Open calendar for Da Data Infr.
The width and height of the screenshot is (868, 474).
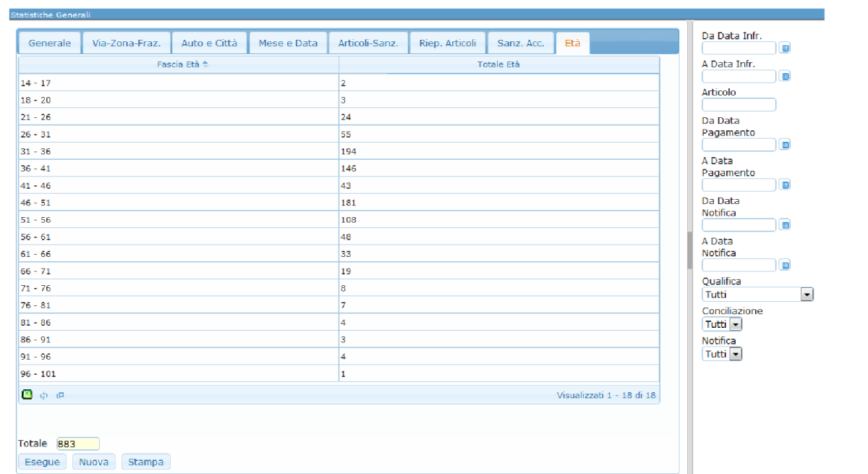pyautogui.click(x=785, y=48)
